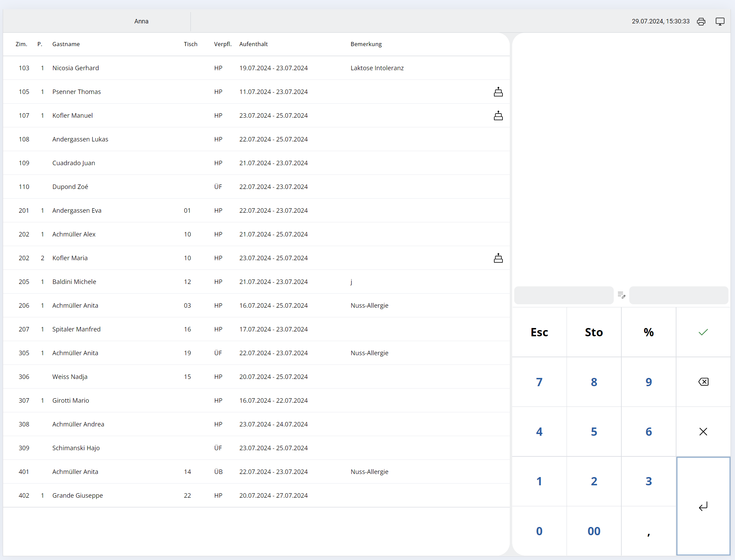Click birthday cake icon for Psenner Thomas
The image size is (735, 560).
[x=498, y=92]
